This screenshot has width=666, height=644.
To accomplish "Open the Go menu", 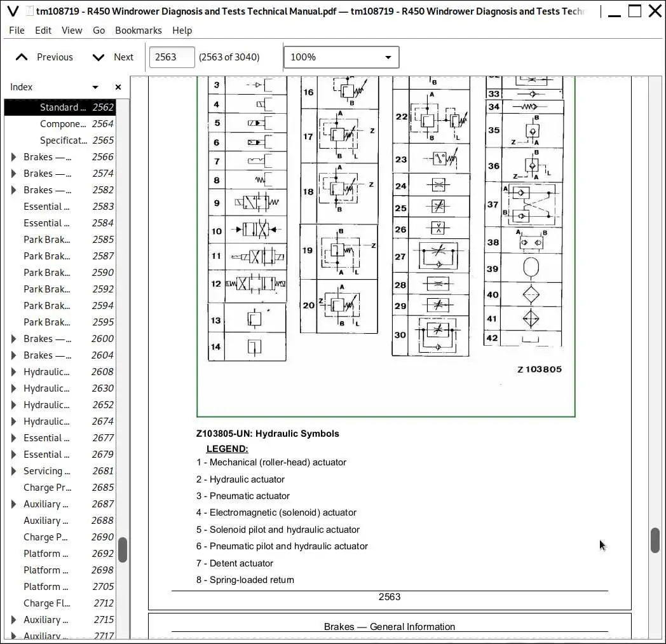I will [99, 30].
